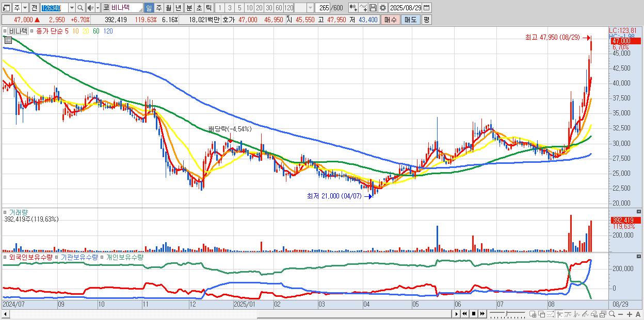
Task: Open the stock code 126340 dropdown arrow
Action: click(72, 8)
